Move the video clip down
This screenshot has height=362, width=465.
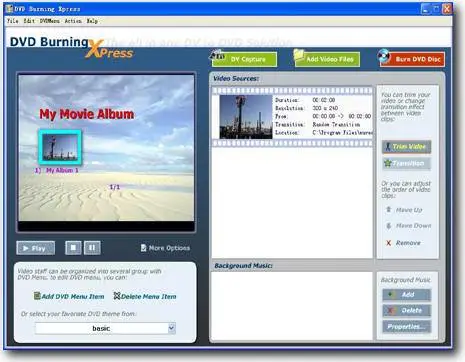(408, 226)
